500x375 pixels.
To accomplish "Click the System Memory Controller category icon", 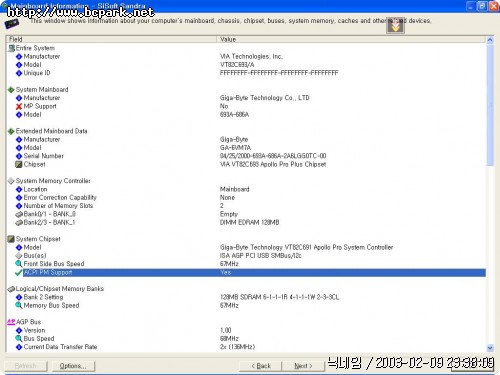I will pyautogui.click(x=11, y=181).
